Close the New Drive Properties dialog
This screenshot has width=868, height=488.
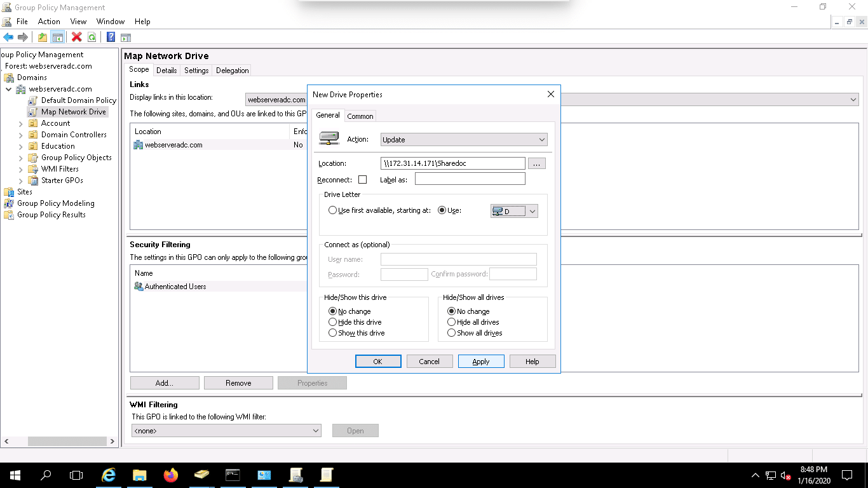coord(551,94)
